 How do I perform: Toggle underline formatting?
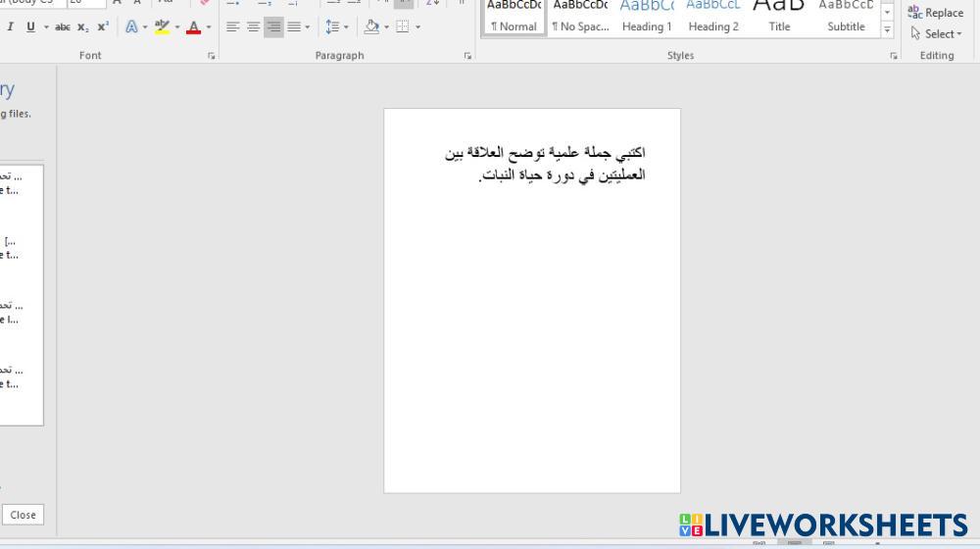[30, 27]
